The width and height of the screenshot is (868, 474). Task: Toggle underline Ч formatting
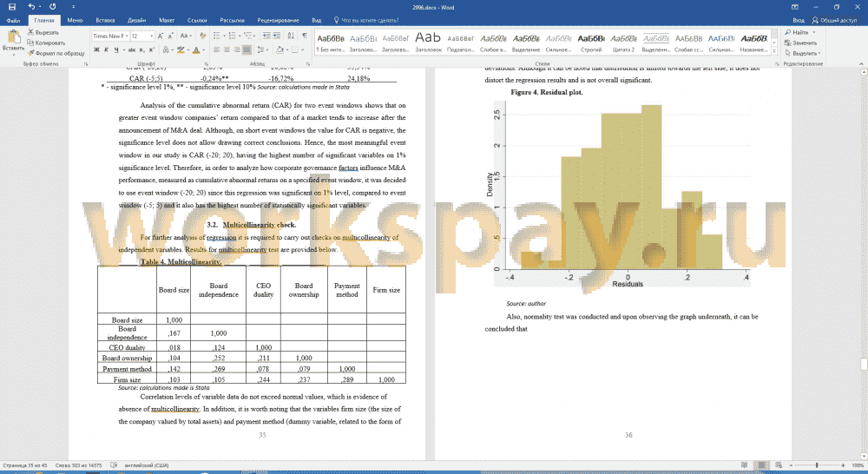tap(116, 49)
